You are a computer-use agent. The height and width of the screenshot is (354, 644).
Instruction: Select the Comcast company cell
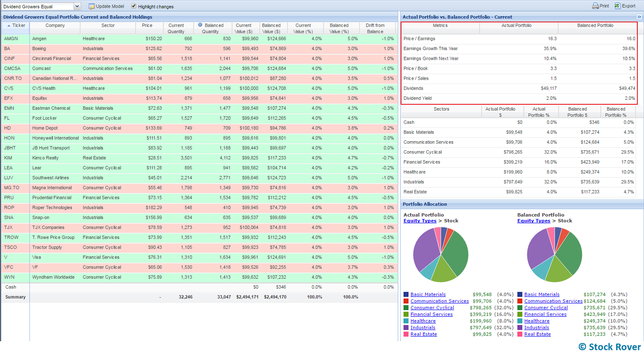pyautogui.click(x=55, y=69)
